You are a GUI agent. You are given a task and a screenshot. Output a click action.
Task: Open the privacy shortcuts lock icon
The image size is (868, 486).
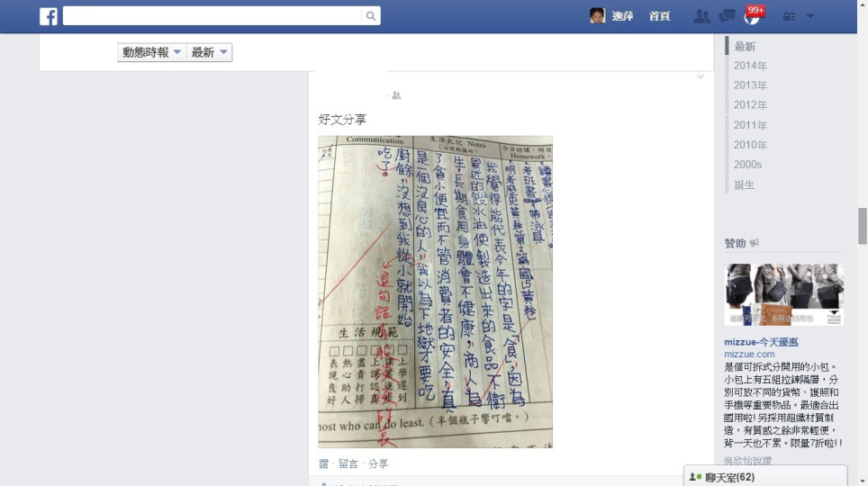point(790,16)
